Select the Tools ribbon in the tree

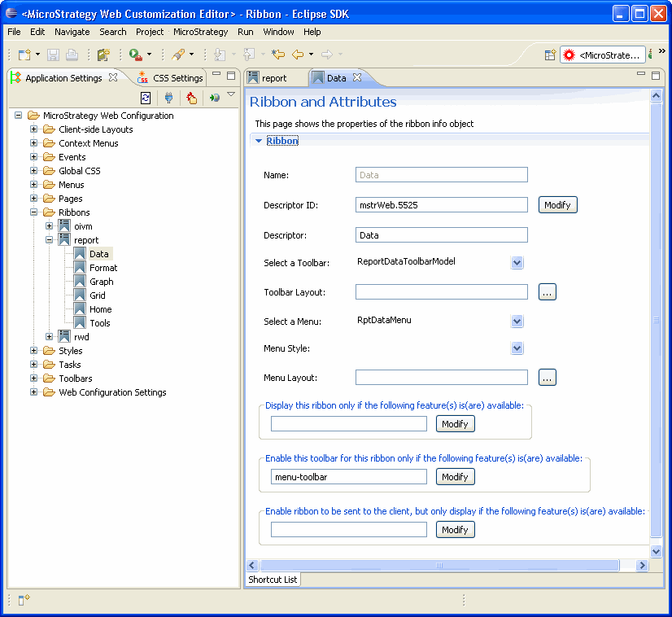tap(100, 323)
